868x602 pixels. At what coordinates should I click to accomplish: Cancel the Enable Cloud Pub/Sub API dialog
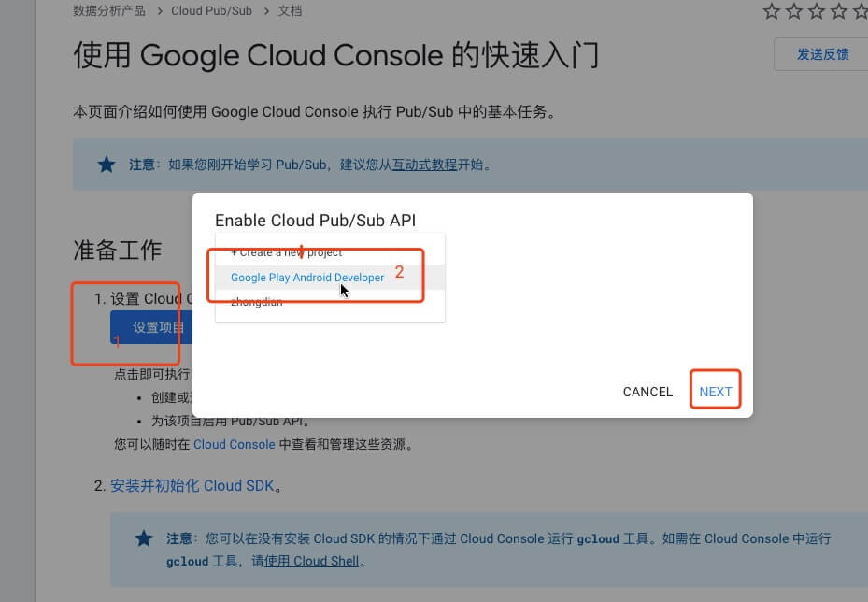coord(647,392)
